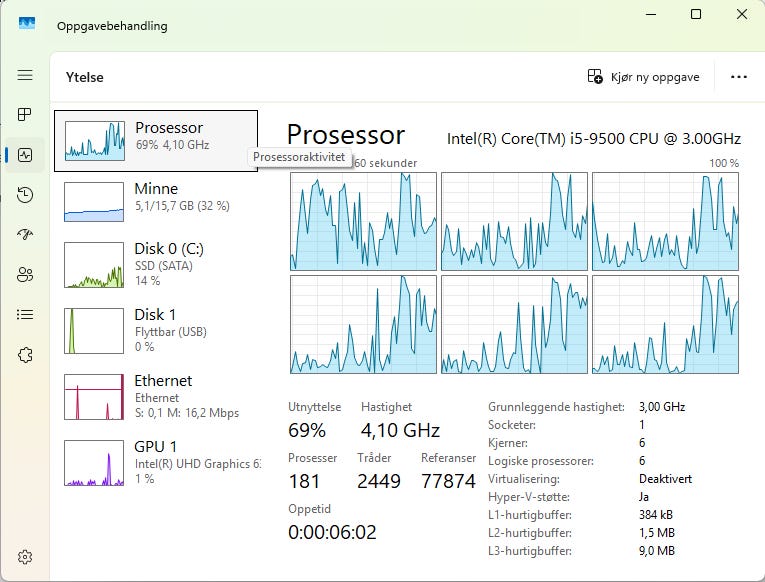Show the Details list icon in sidebar
Screen dimensions: 765x582
point(25,315)
